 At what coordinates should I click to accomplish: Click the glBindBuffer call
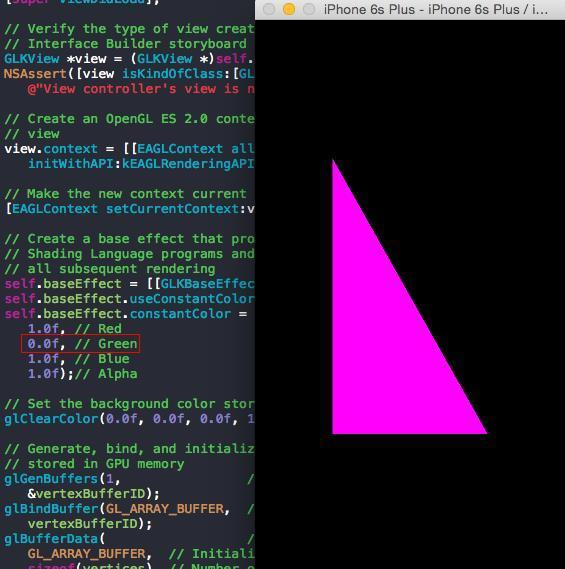click(x=117, y=509)
